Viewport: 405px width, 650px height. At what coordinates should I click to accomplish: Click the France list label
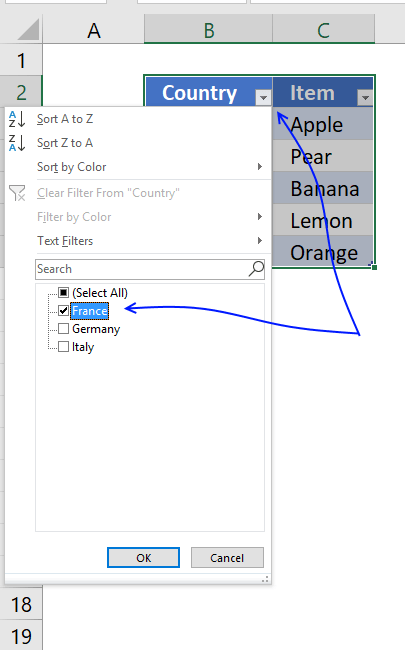coord(90,311)
